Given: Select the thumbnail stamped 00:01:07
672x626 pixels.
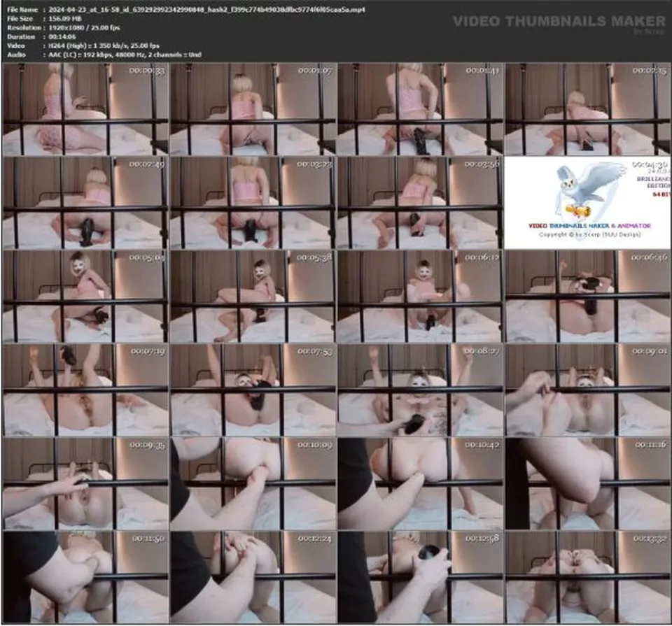Looking at the screenshot, I should [x=253, y=109].
